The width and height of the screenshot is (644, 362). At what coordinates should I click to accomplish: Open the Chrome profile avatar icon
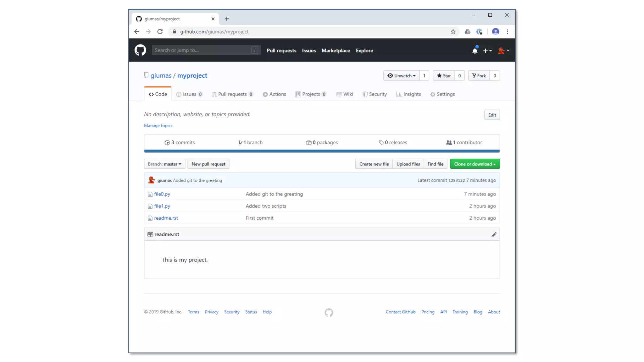click(x=495, y=32)
